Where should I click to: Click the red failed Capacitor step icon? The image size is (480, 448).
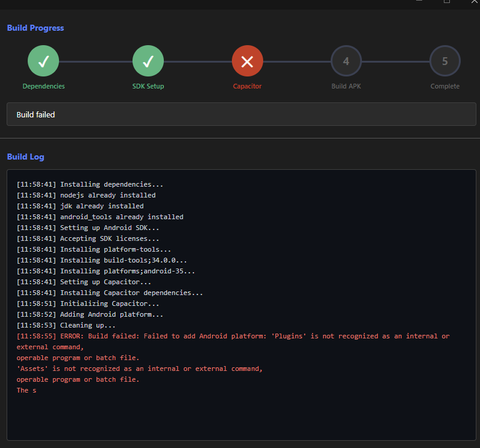tap(248, 61)
